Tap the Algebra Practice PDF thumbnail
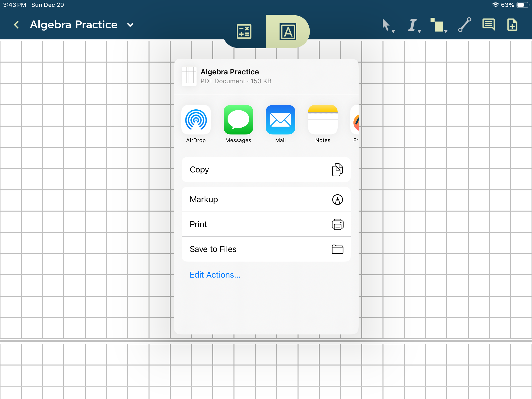 (189, 76)
